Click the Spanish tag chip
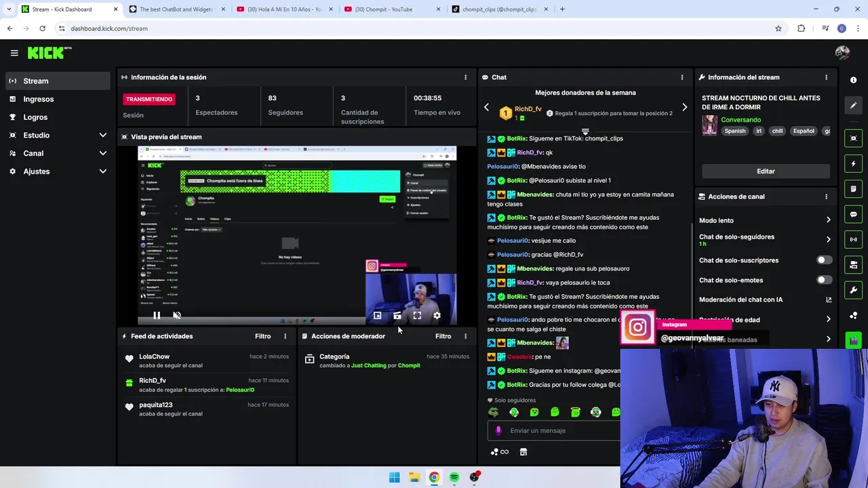The width and height of the screenshot is (868, 488). (734, 131)
